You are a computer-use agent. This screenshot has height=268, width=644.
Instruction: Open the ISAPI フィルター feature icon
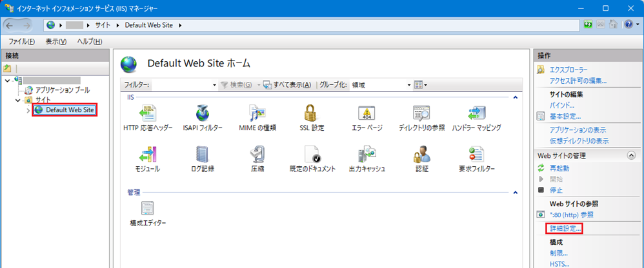(203, 114)
